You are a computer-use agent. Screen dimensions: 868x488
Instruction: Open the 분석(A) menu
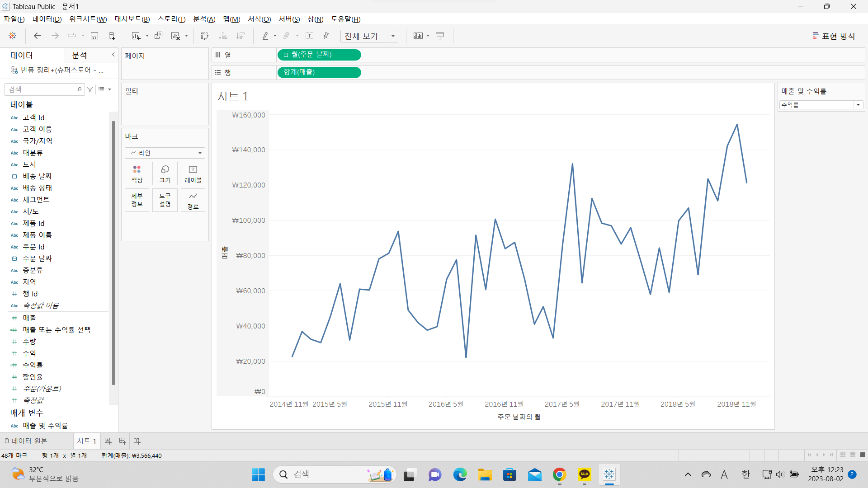click(x=204, y=19)
